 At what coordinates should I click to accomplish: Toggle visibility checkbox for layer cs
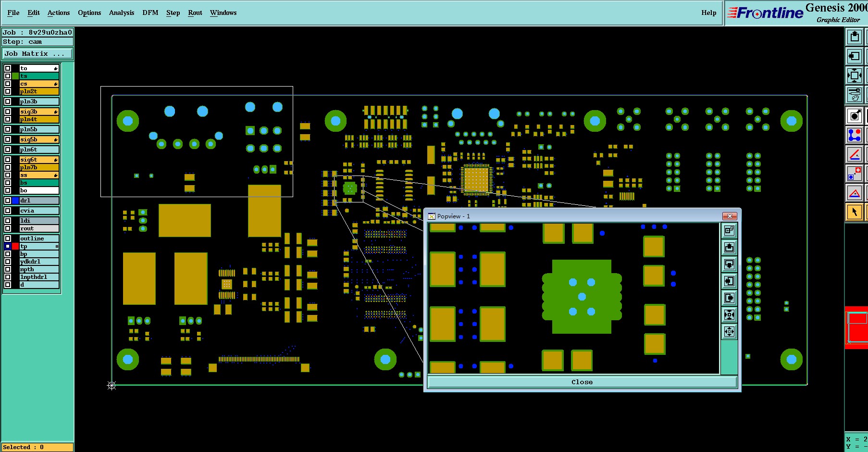pyautogui.click(x=8, y=84)
